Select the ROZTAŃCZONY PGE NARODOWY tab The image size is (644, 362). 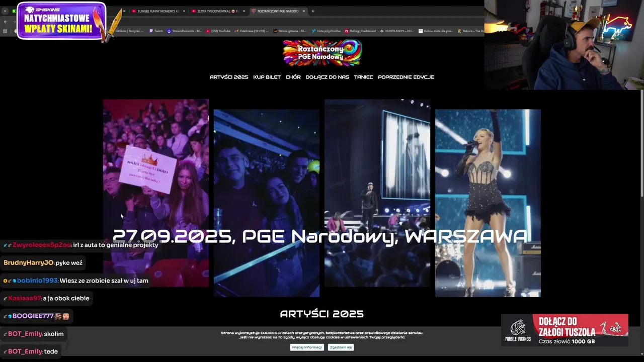click(x=277, y=11)
